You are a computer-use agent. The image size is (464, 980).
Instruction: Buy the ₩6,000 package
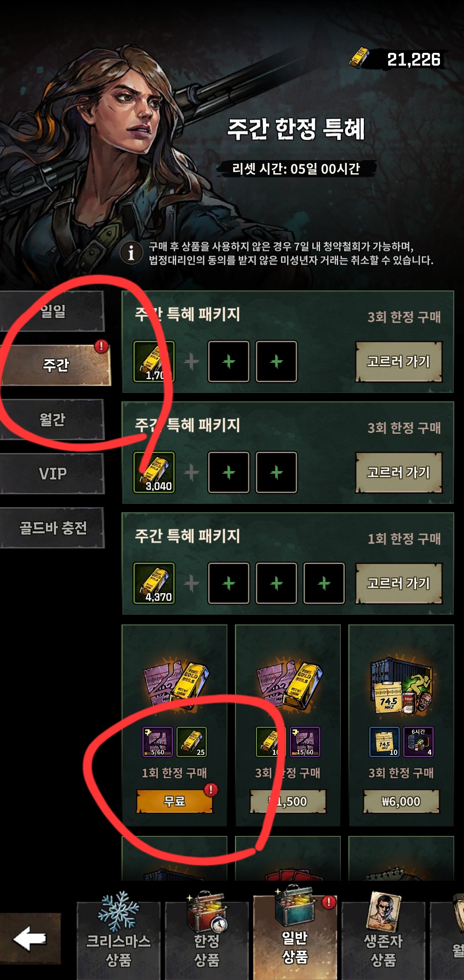(401, 801)
